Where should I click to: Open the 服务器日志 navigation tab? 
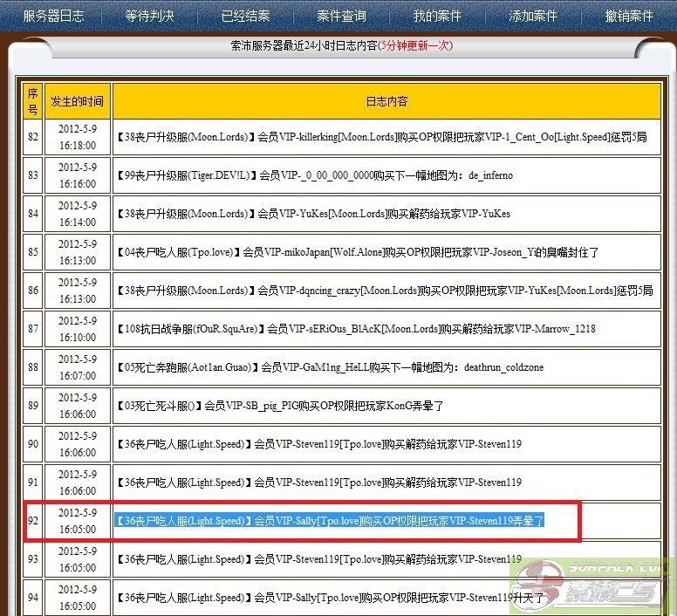52,16
